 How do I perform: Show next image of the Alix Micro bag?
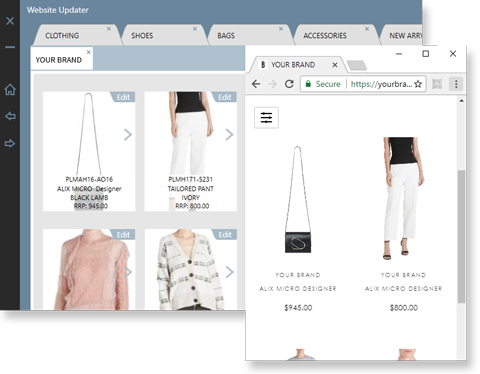tap(128, 135)
